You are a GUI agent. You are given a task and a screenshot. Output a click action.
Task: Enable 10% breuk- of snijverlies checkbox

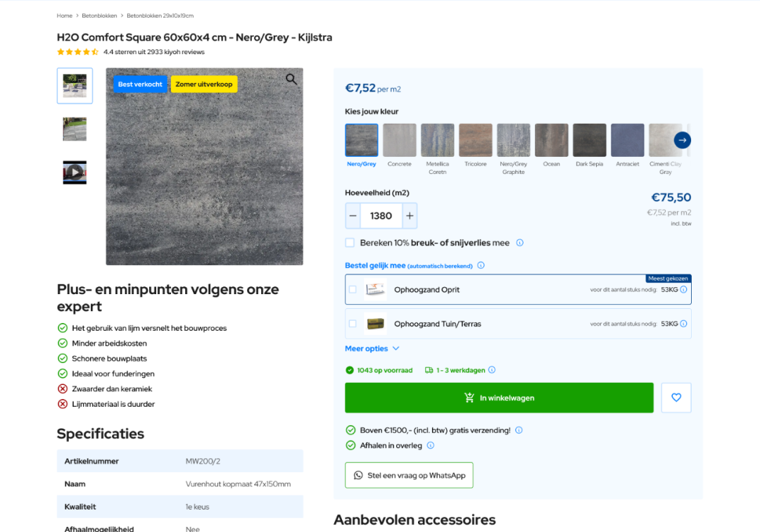pos(350,243)
